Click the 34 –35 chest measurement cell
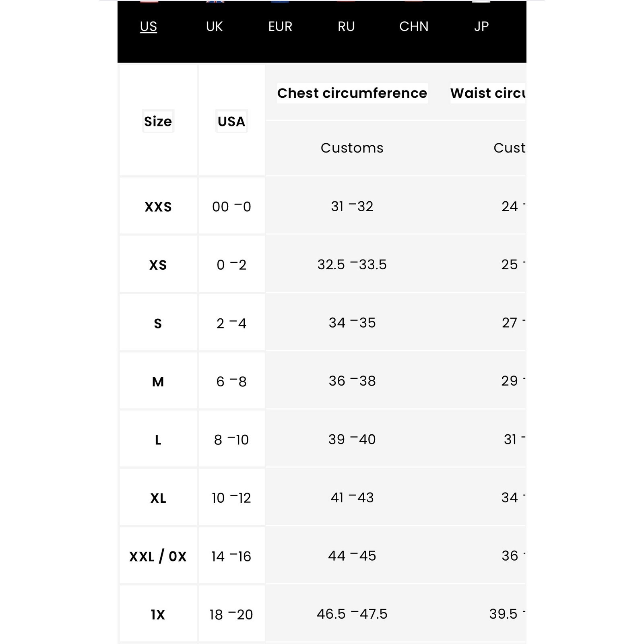This screenshot has width=644, height=644. coord(352,323)
